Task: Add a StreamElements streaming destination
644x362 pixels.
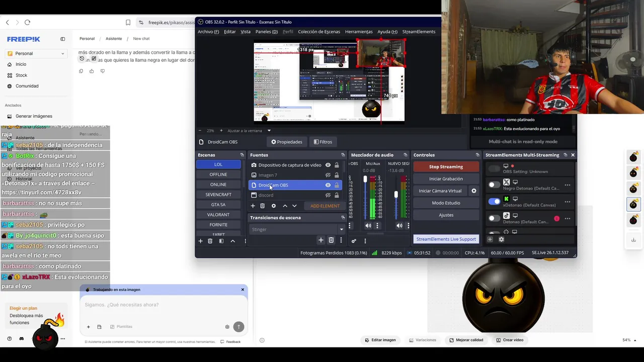Action: (x=490, y=239)
